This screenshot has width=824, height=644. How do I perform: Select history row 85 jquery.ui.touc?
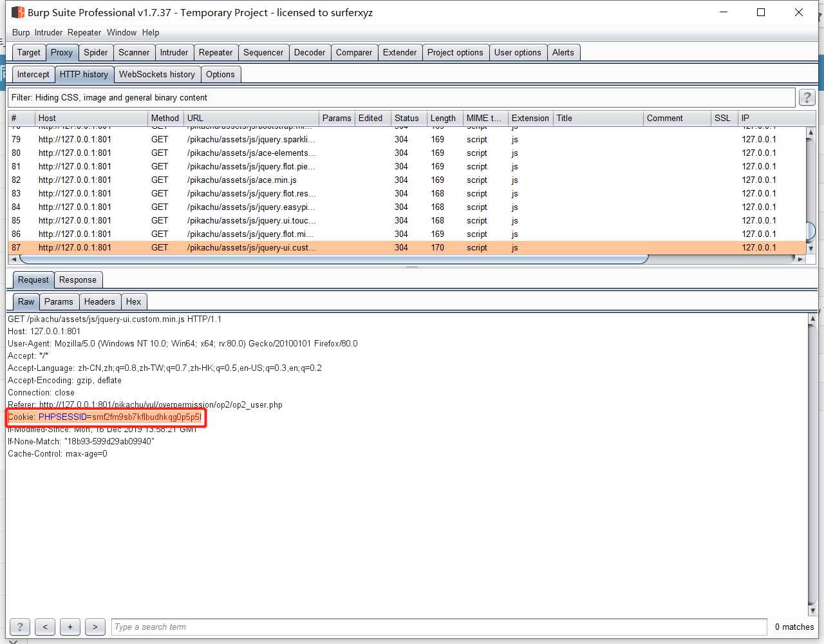click(407, 220)
